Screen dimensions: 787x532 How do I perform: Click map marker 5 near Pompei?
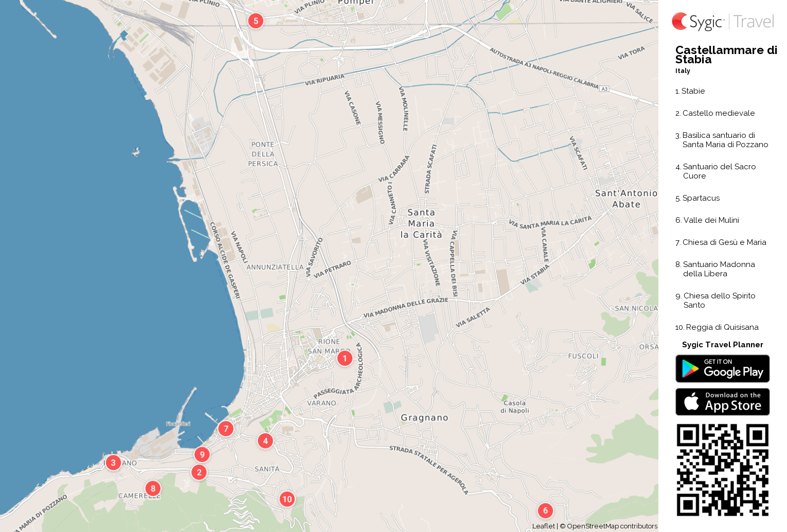[x=256, y=21]
